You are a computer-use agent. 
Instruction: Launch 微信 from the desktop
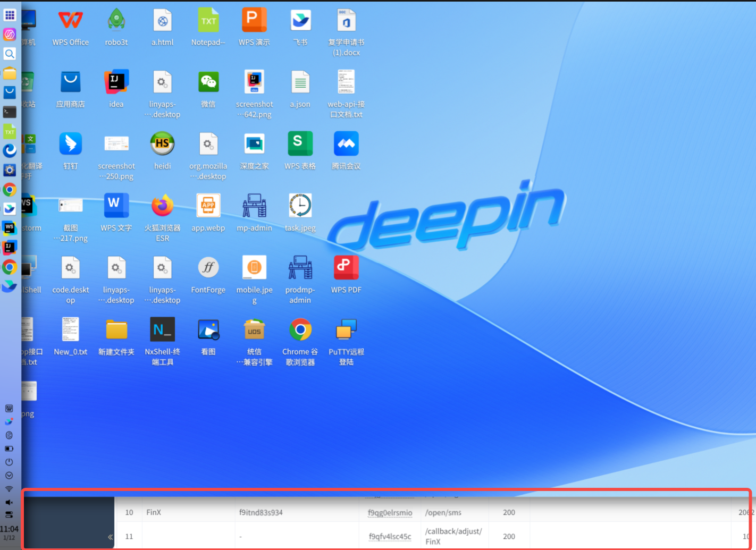[208, 89]
